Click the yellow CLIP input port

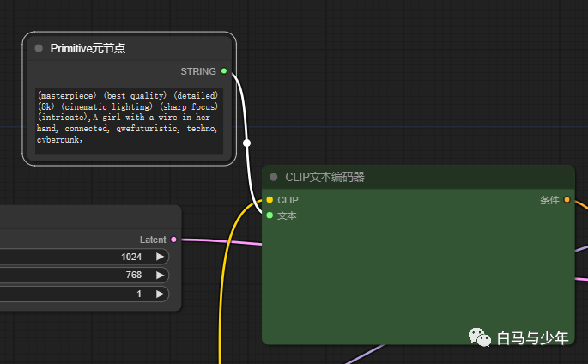tap(270, 200)
